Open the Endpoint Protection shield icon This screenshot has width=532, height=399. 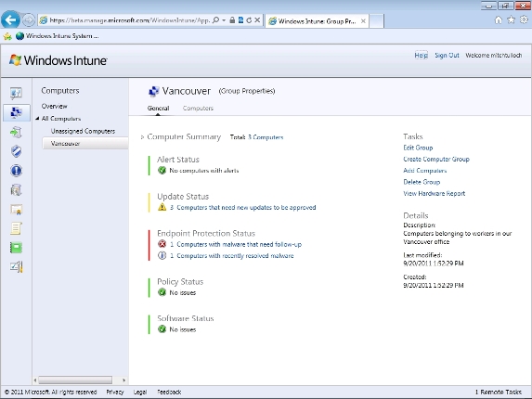16,151
